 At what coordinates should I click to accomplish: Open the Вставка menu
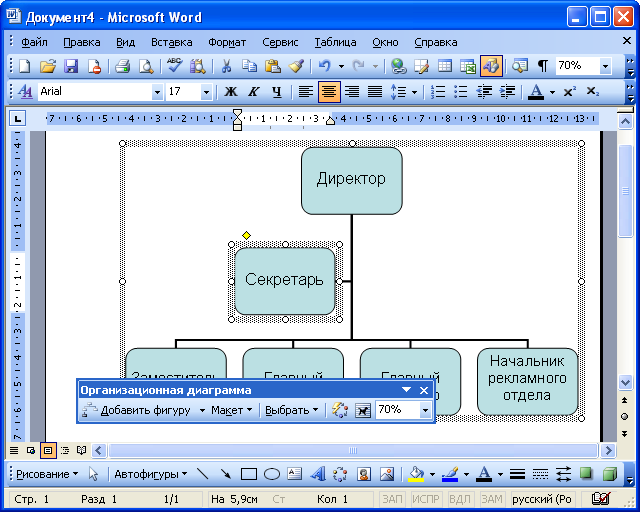tap(172, 42)
